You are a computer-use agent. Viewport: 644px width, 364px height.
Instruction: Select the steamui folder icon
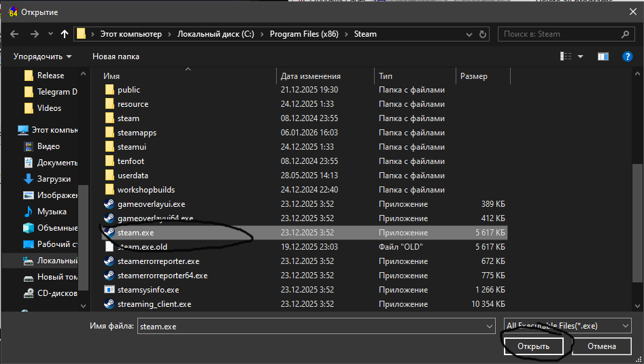tap(109, 147)
